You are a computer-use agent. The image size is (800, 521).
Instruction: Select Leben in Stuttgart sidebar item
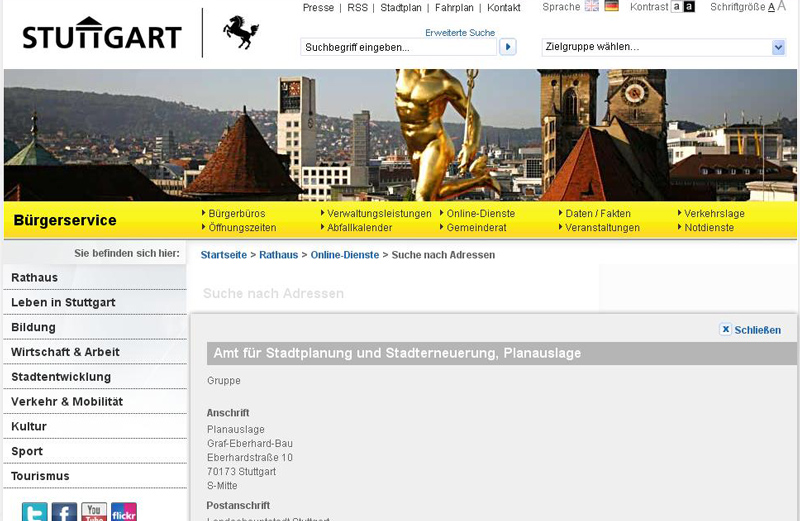point(95,302)
